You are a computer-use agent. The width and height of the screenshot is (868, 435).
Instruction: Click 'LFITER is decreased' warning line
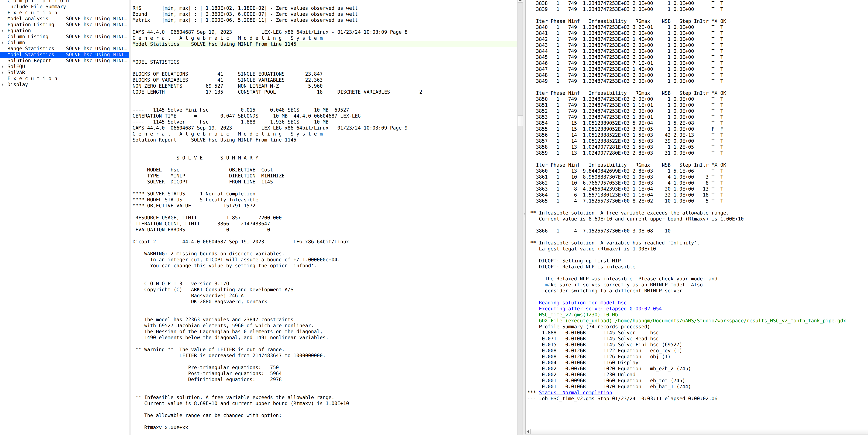[252, 356]
